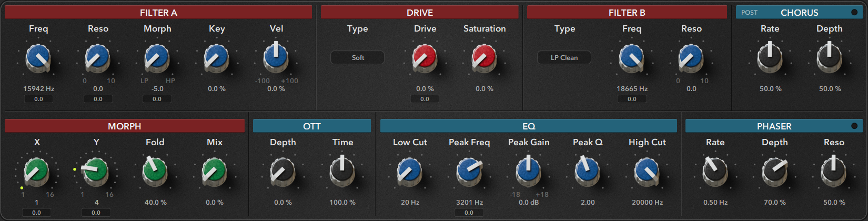Image resolution: width=868 pixels, height=221 pixels.
Task: Click the modulation box under Morph X
Action: tap(36, 213)
